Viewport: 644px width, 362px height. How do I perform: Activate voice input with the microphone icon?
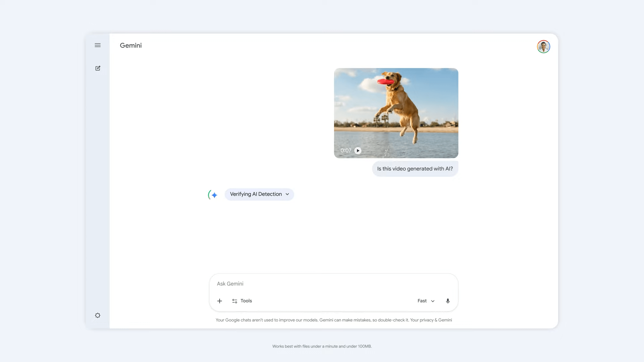pyautogui.click(x=448, y=301)
